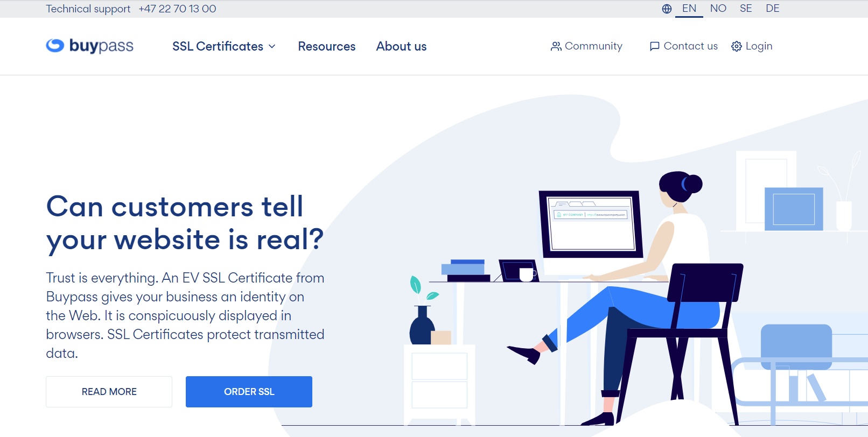The height and width of the screenshot is (437, 868).
Task: Switch language to Swedish (SE)
Action: click(x=746, y=9)
